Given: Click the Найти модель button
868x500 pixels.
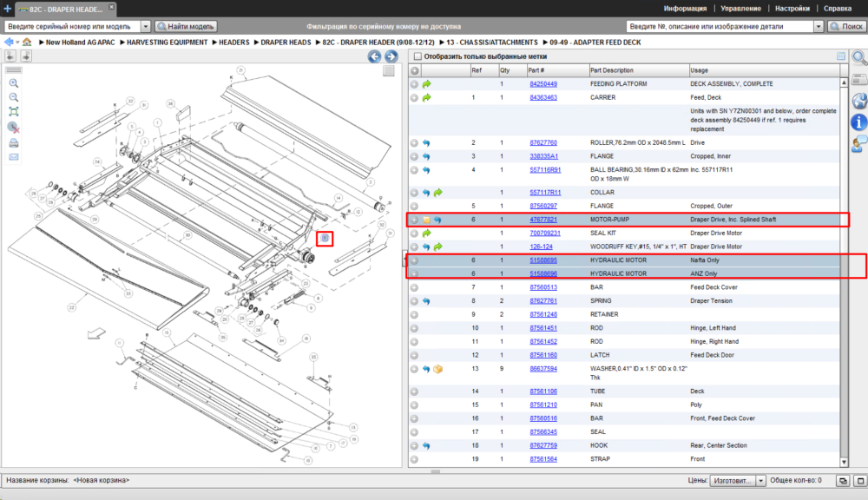Looking at the screenshot, I should pos(186,26).
